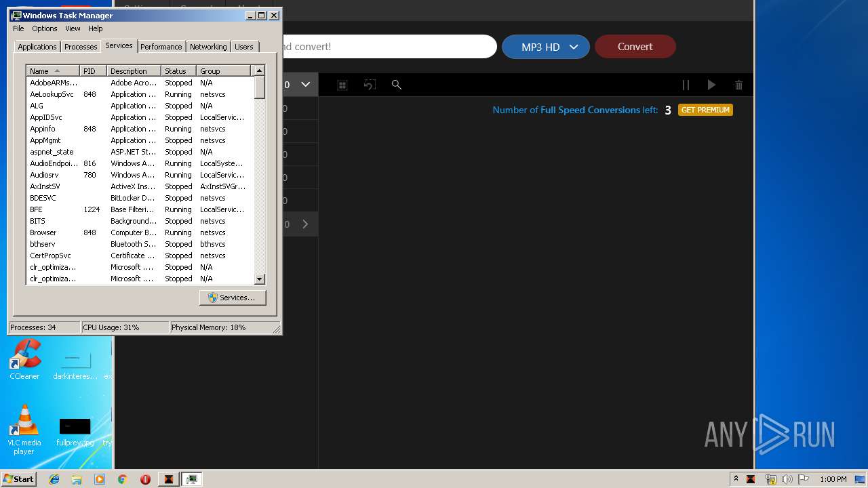Select the BDESVC service row
868x488 pixels.
click(x=140, y=198)
